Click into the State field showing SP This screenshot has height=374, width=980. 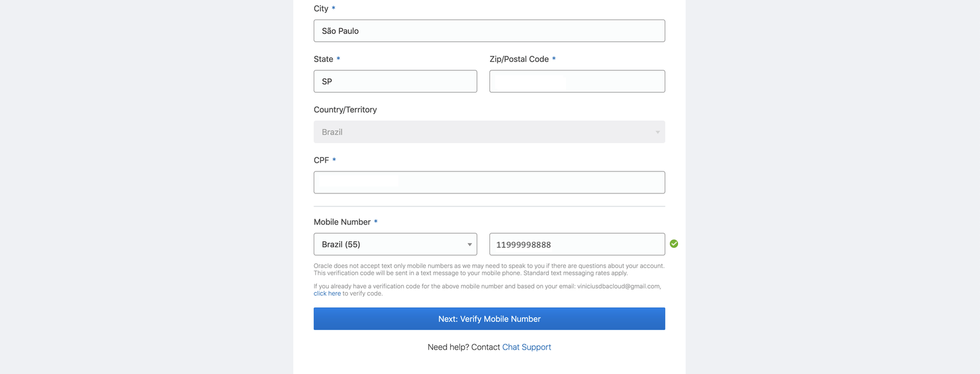tap(394, 81)
